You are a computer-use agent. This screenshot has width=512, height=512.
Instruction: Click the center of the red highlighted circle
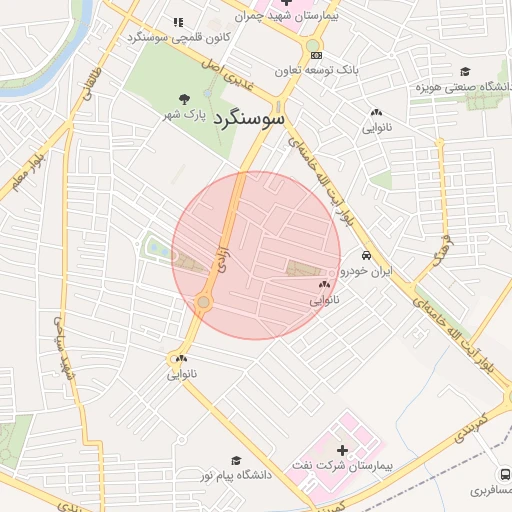[256, 255]
